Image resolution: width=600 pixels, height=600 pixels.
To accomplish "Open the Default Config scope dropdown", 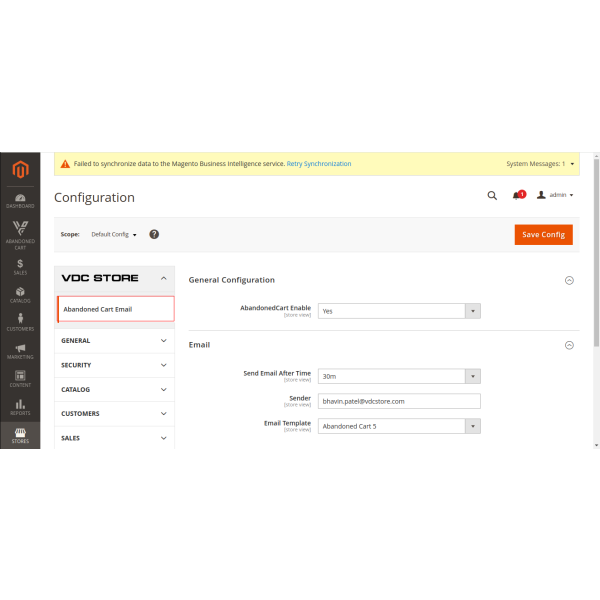I will [x=114, y=234].
